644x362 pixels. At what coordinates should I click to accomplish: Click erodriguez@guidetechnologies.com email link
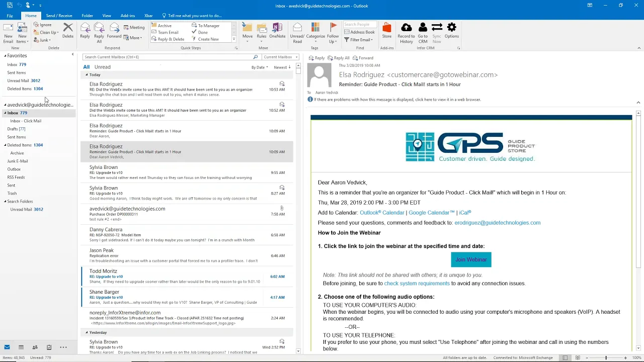pos(498,223)
